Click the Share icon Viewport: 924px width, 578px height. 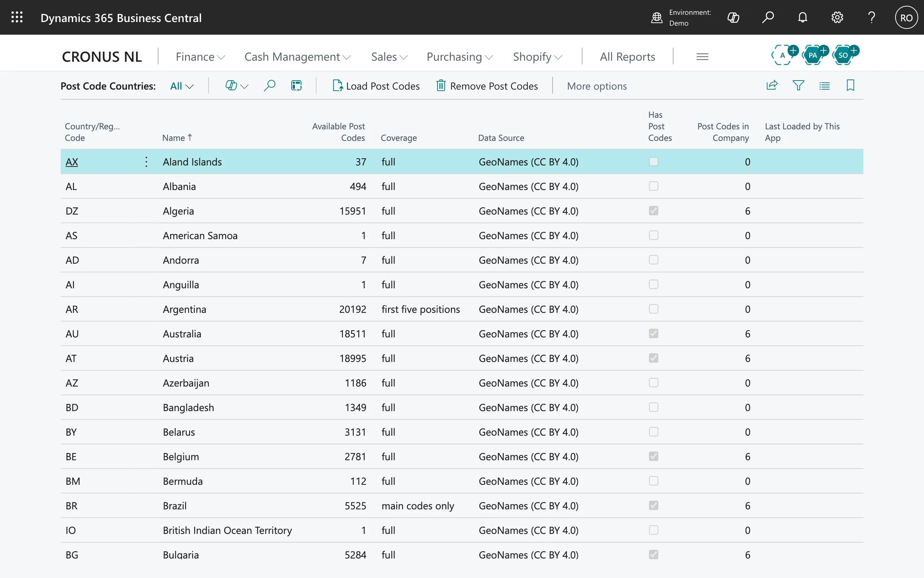(772, 85)
